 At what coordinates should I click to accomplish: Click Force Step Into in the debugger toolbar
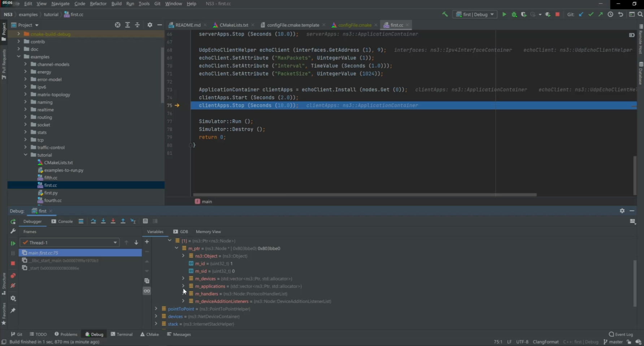click(113, 221)
